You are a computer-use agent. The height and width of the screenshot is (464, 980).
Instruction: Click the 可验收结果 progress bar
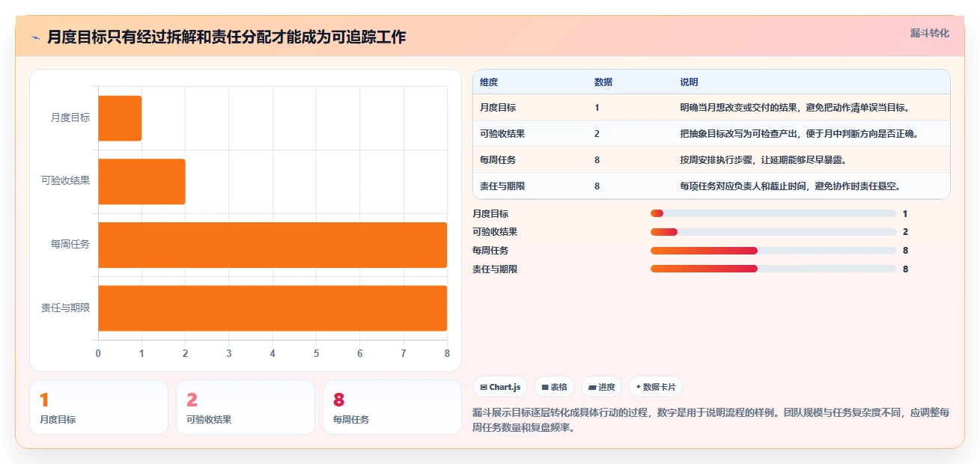pyautogui.click(x=773, y=232)
